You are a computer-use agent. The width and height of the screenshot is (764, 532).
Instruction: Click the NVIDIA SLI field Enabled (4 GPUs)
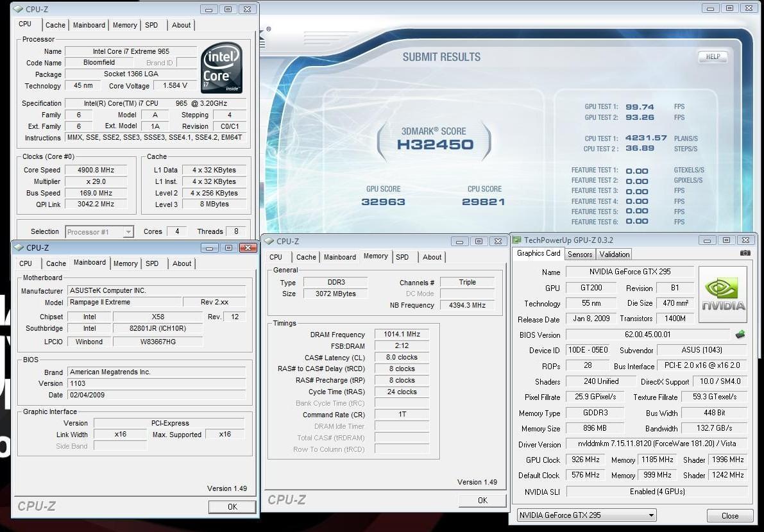(x=657, y=491)
